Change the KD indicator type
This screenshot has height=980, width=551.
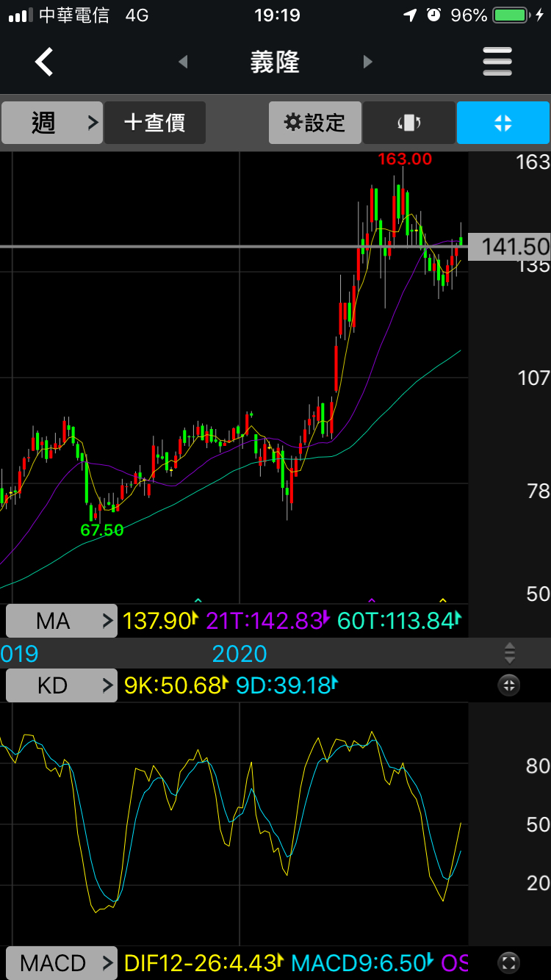[x=62, y=686]
